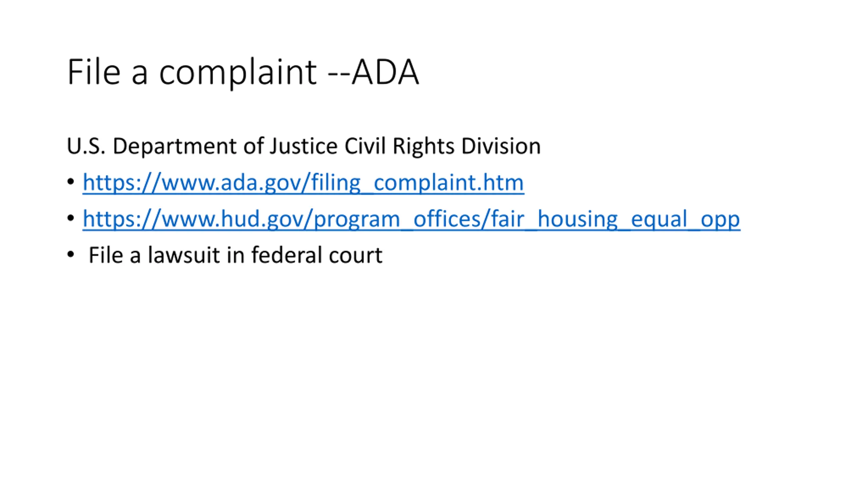Click the bullet point before the hud.gov link
Viewport: 868px width, 488px height.
pos(71,218)
